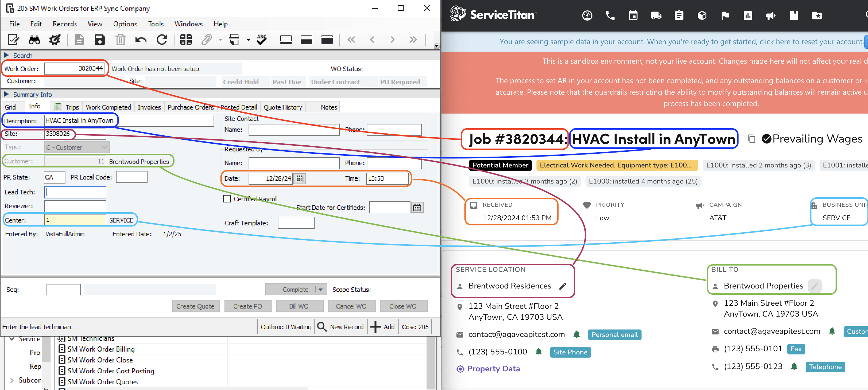Viewport: 868px width, 390px height.
Task: Open ServiceTitan phone calls icon
Action: point(610,15)
